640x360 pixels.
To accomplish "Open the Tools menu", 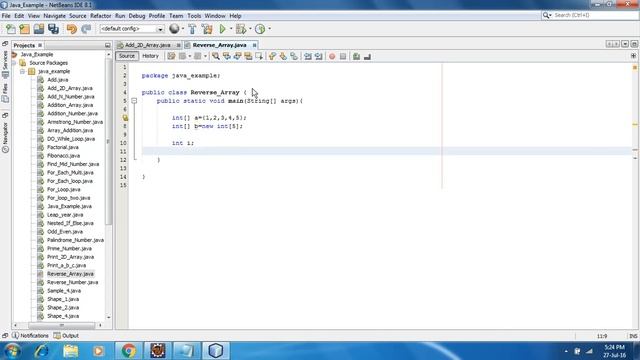I will [194, 16].
